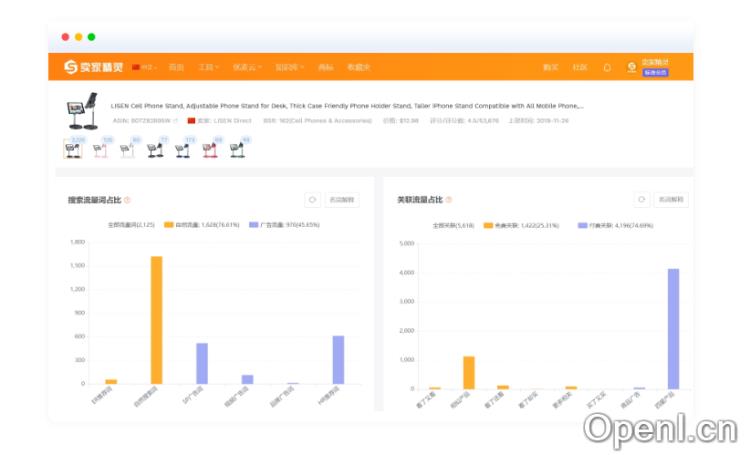Click the user avatar icon in header
The width and height of the screenshot is (750, 455).
(x=631, y=67)
